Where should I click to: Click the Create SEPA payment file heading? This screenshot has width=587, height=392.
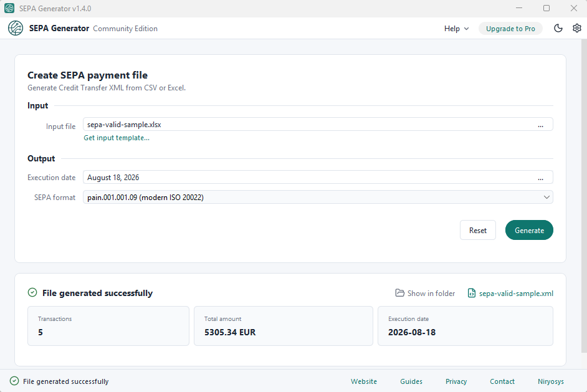point(87,75)
